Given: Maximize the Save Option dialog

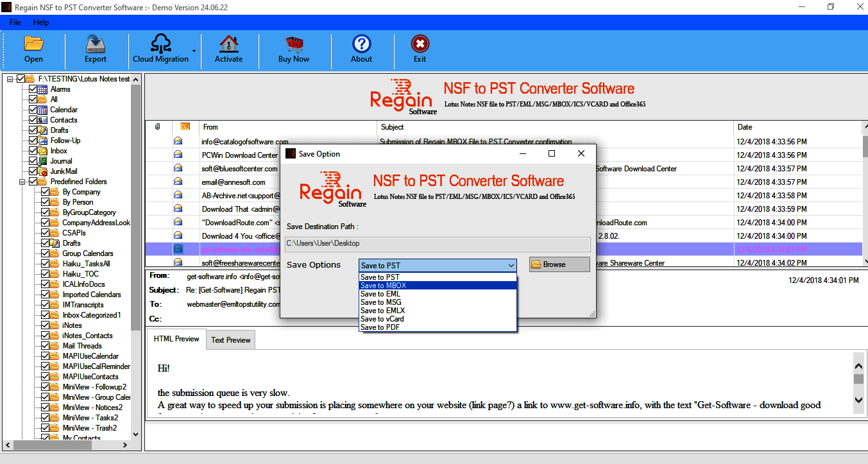Looking at the screenshot, I should coord(552,153).
